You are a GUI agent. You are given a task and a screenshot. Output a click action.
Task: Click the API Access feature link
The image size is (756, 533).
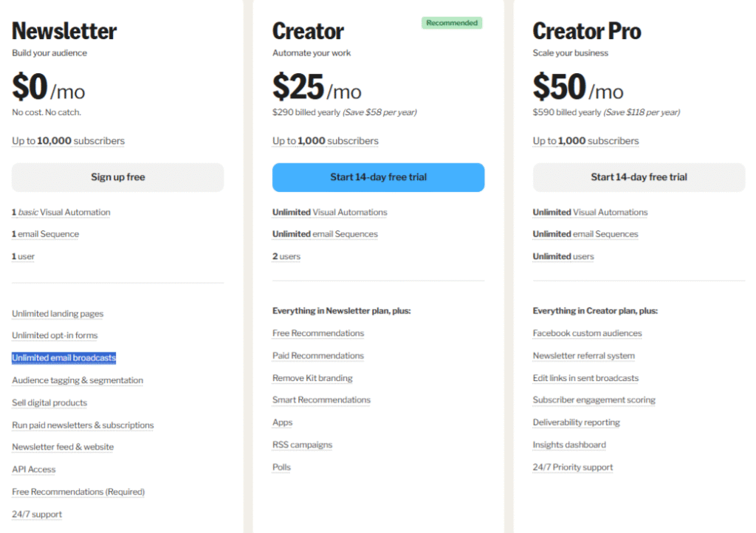point(34,470)
